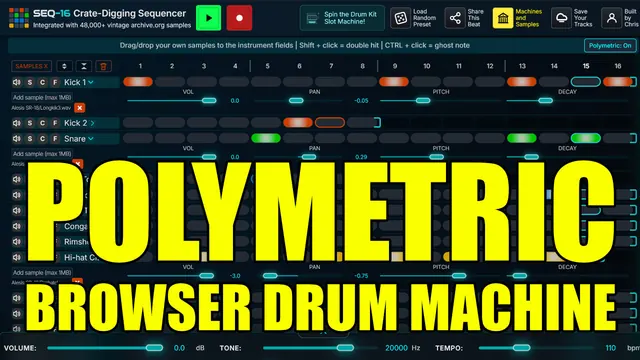Adjust master TEMPO slider handle

tap(522, 348)
